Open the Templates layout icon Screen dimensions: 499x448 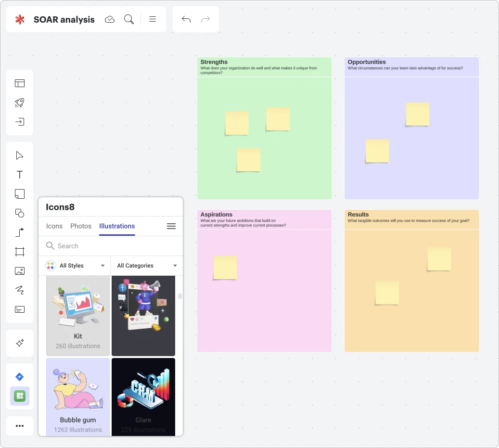click(x=20, y=83)
